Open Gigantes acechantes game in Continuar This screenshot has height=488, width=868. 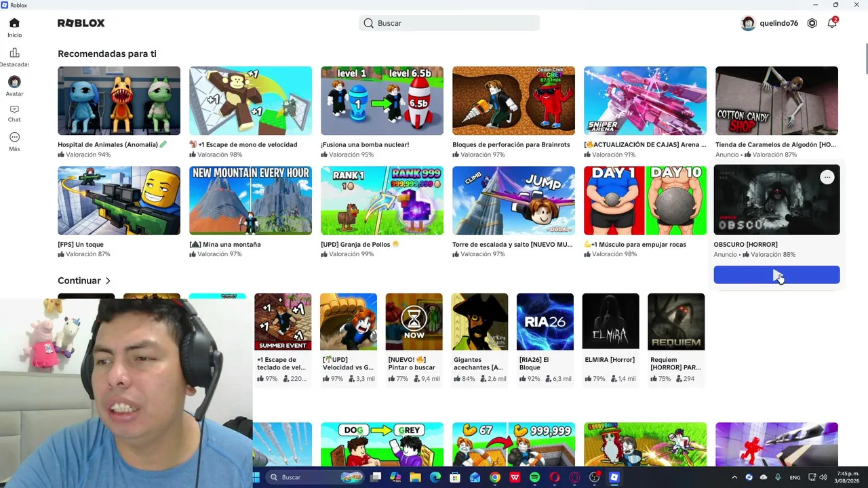479,322
